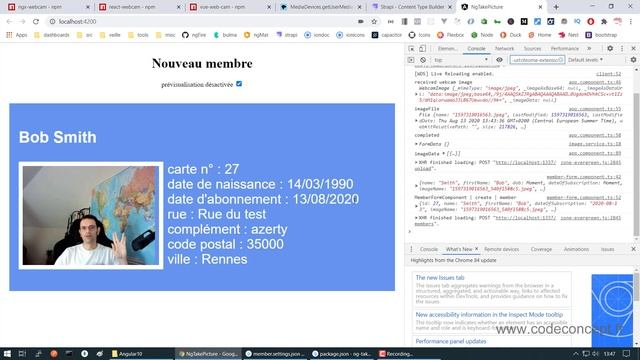This screenshot has height=360, width=640.
Task: Open console settings gear icon
Action: 633,60
